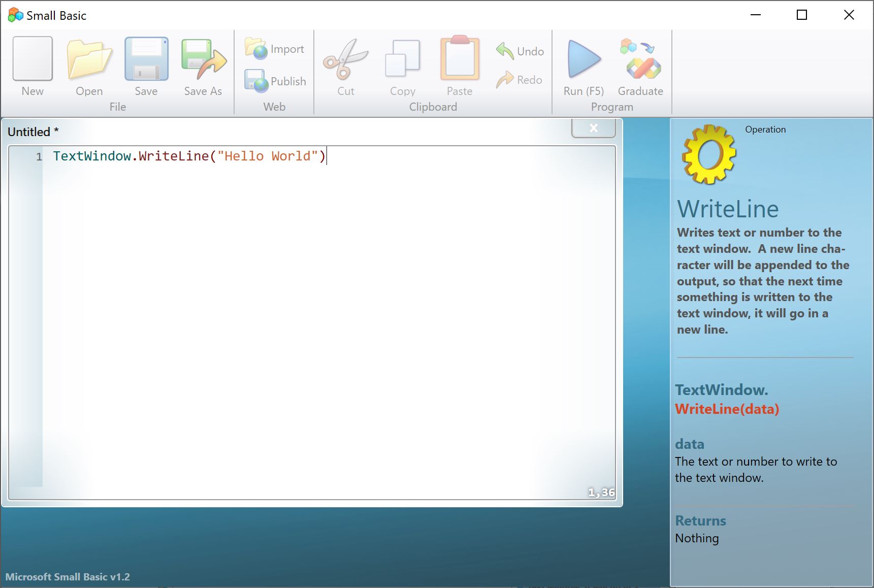The height and width of the screenshot is (588, 874).
Task: Close the Small Basic window
Action: pyautogui.click(x=849, y=15)
